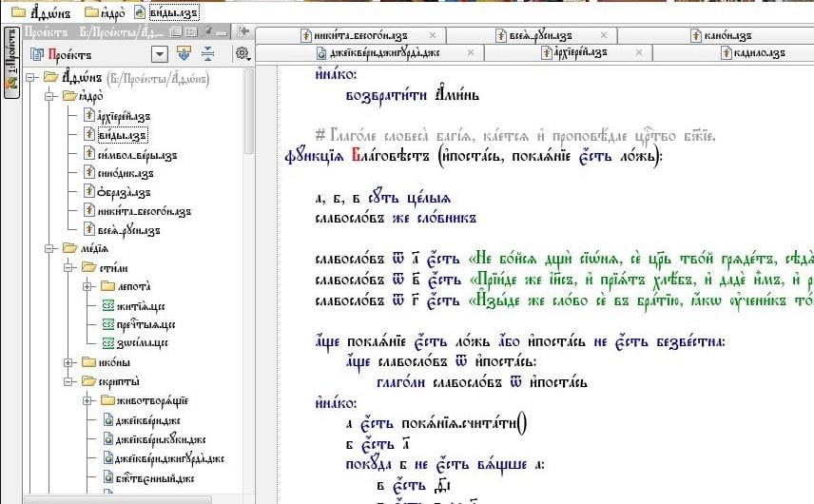Expand the иконы folder in tree
The height and width of the screenshot is (504, 814).
68,362
